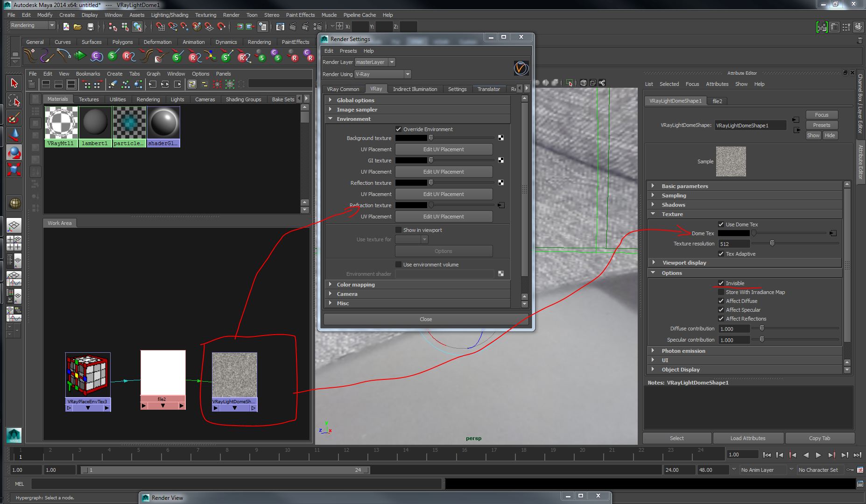This screenshot has height=504, width=866.
Task: Select the Paint Selection tool
Action: pyautogui.click(x=14, y=118)
